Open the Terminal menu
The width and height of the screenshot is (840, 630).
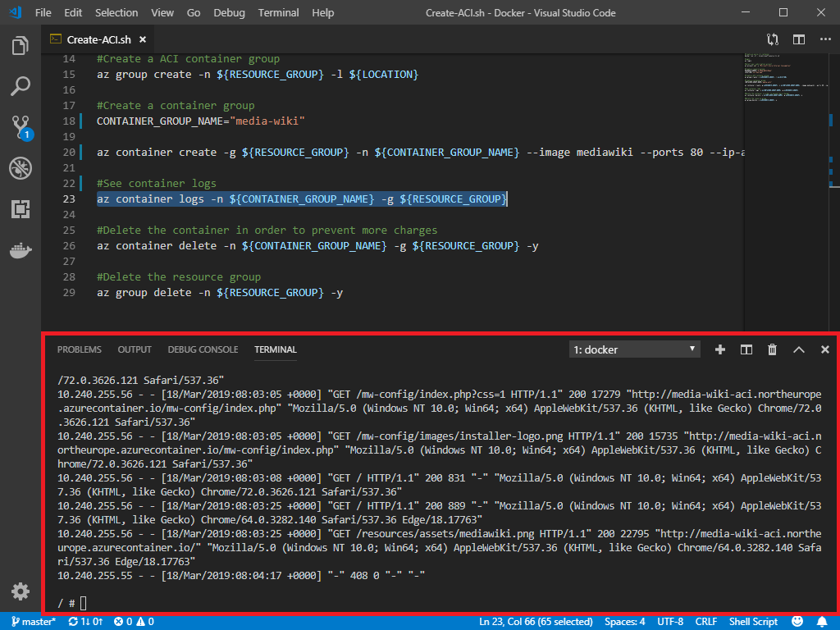pyautogui.click(x=279, y=13)
